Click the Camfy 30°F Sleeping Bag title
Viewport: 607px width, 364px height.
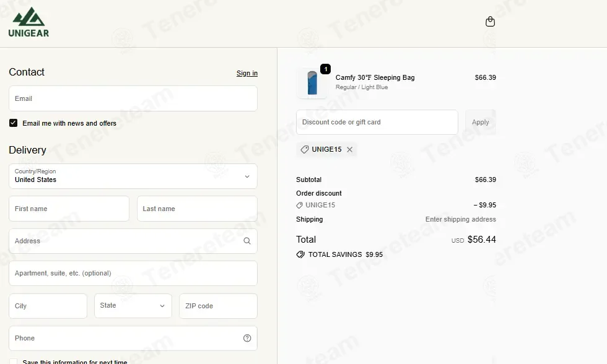(375, 77)
